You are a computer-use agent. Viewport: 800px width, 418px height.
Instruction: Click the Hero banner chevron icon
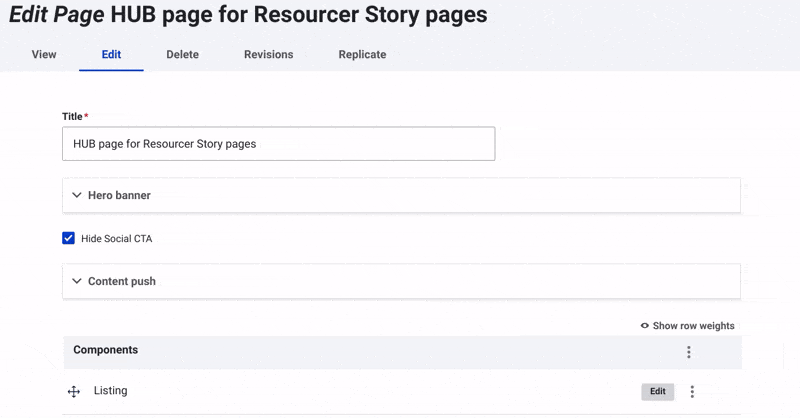point(77,195)
